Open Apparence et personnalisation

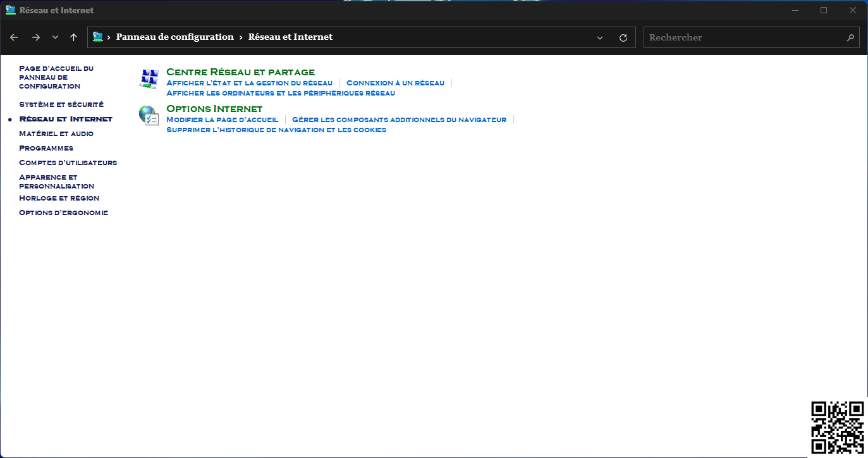click(x=57, y=182)
